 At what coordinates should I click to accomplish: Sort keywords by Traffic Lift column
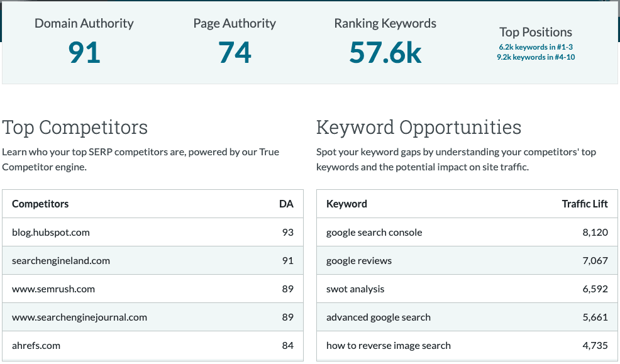pyautogui.click(x=585, y=204)
